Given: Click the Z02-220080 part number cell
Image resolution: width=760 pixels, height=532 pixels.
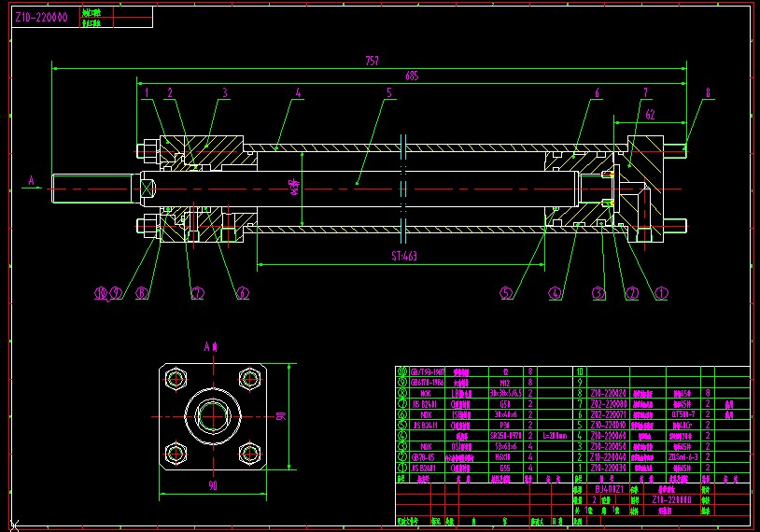Looking at the screenshot, I should 609,404.
